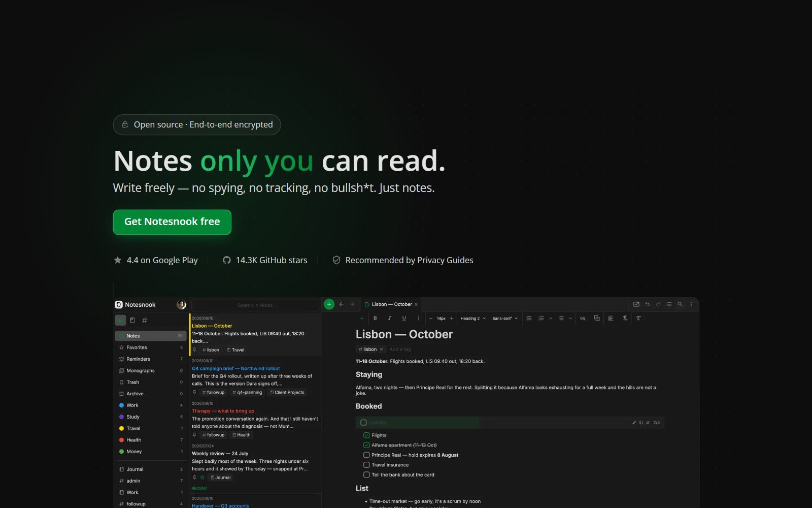Remove the lisbon tag from the note
Image resolution: width=812 pixels, height=508 pixels.
[381, 350]
